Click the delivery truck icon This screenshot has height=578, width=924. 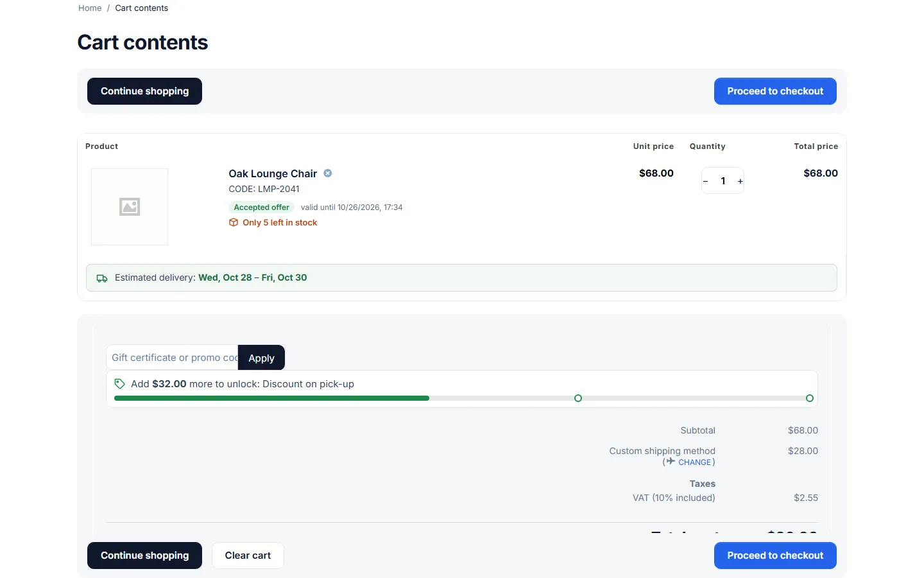(x=102, y=278)
